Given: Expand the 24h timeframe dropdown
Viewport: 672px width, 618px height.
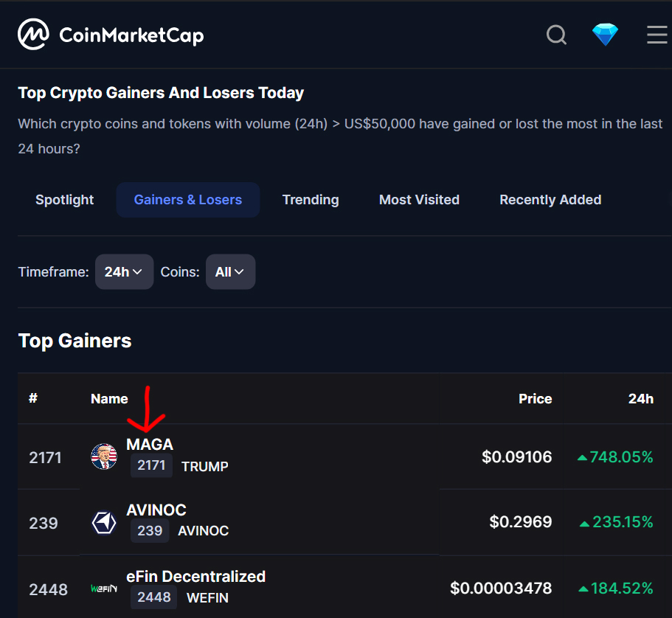Looking at the screenshot, I should tap(124, 271).
